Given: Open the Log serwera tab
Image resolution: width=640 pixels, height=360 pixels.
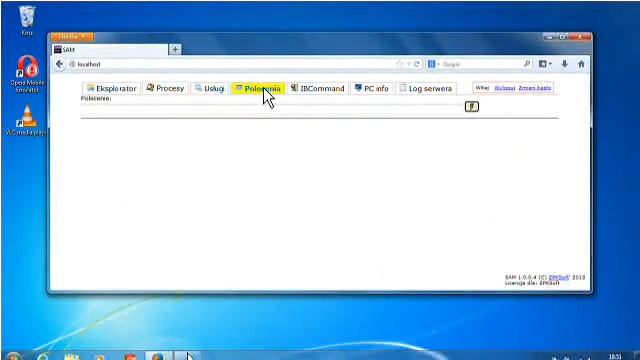Looking at the screenshot, I should [426, 88].
